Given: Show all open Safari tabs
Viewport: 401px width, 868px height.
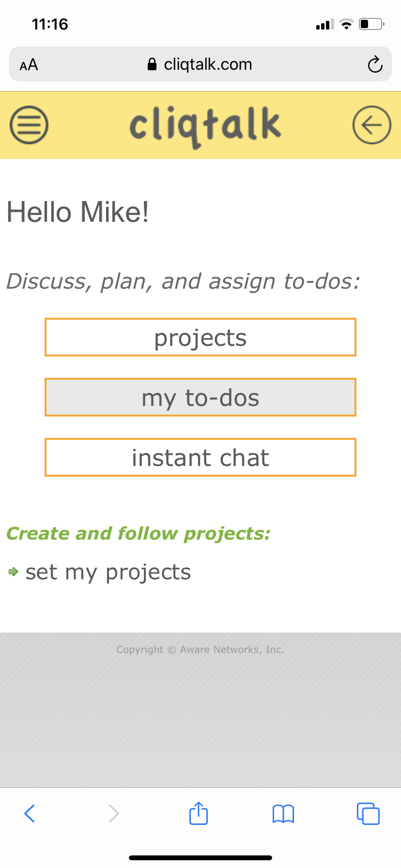Looking at the screenshot, I should (x=368, y=813).
